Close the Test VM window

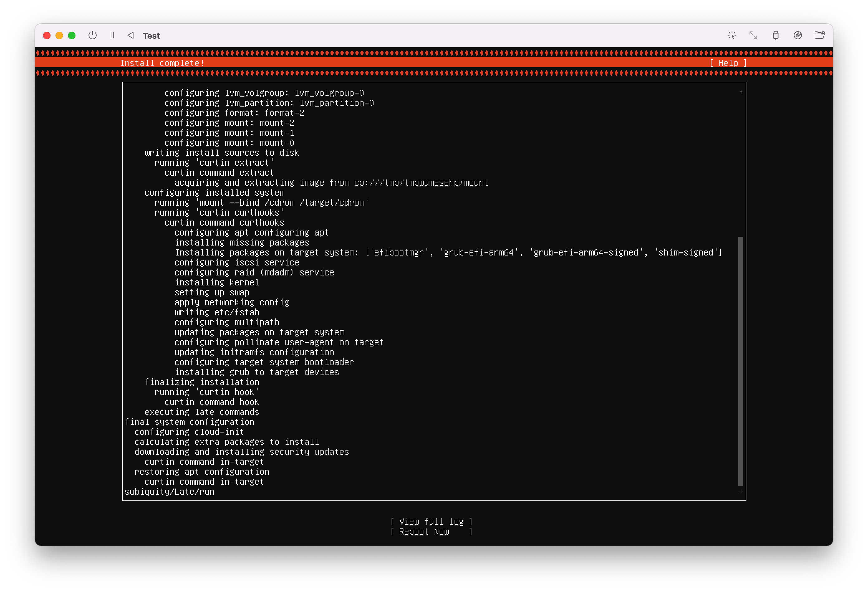pyautogui.click(x=47, y=36)
